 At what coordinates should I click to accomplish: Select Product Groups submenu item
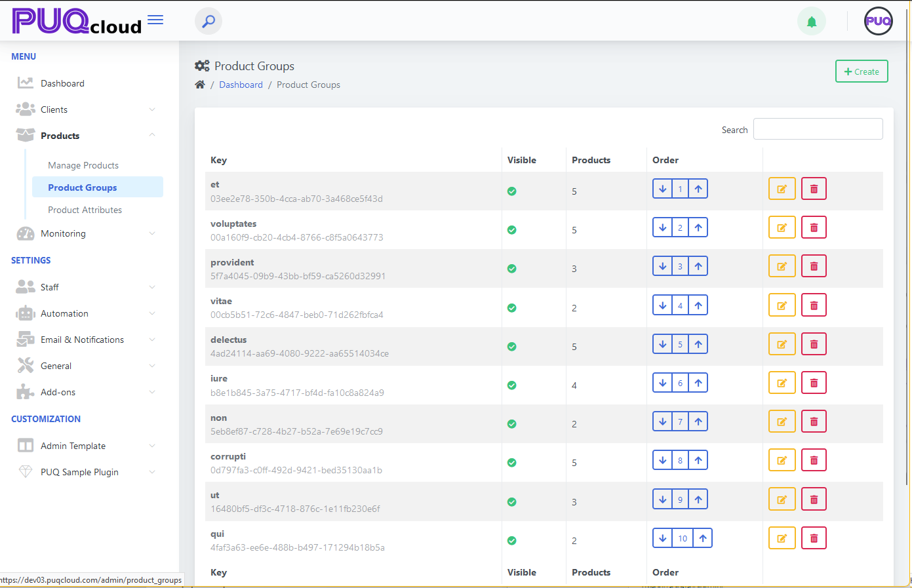tap(98, 187)
